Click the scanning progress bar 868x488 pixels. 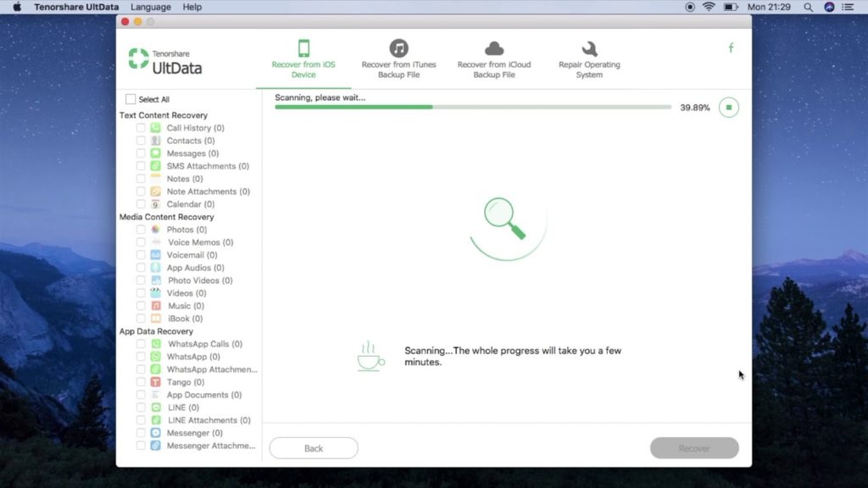point(473,108)
